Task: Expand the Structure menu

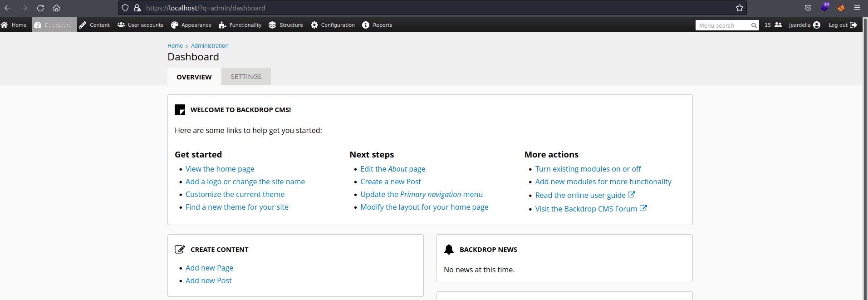Action: pyautogui.click(x=285, y=25)
